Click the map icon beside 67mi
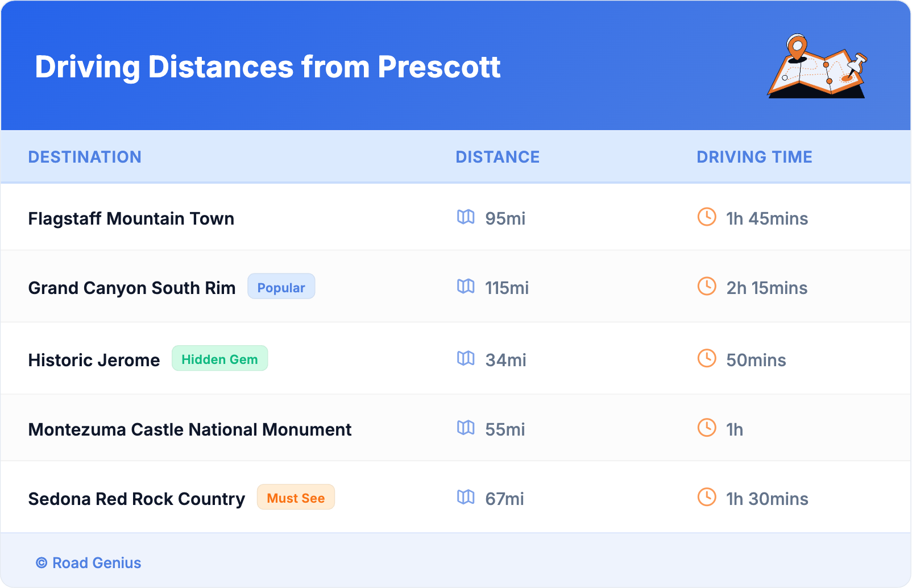 [466, 498]
